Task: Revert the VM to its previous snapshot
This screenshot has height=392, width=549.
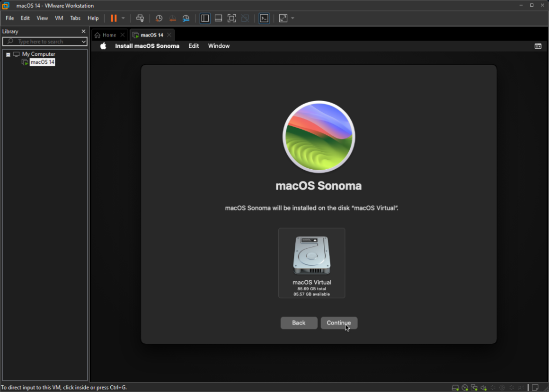Action: 172,18
